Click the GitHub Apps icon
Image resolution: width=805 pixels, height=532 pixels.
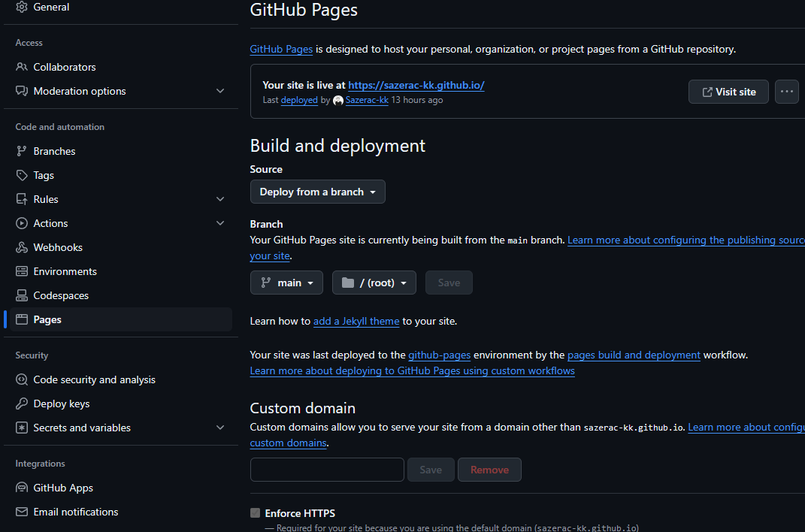pos(22,488)
